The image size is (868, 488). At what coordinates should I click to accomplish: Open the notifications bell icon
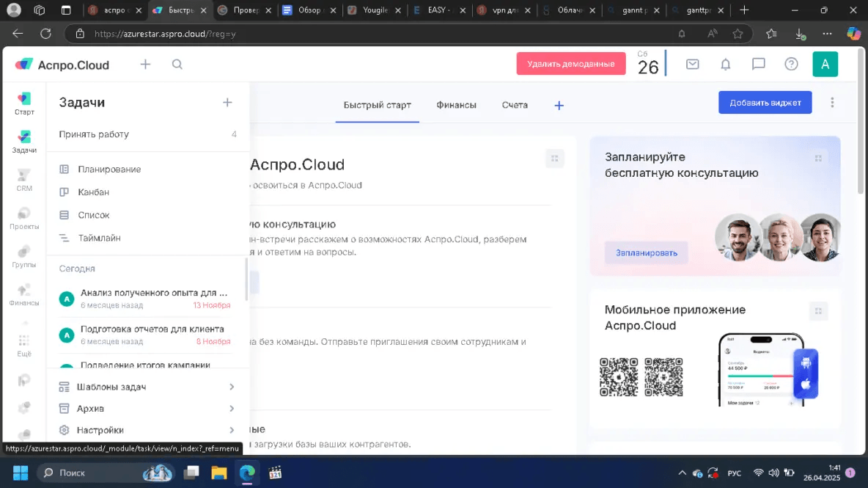click(725, 65)
